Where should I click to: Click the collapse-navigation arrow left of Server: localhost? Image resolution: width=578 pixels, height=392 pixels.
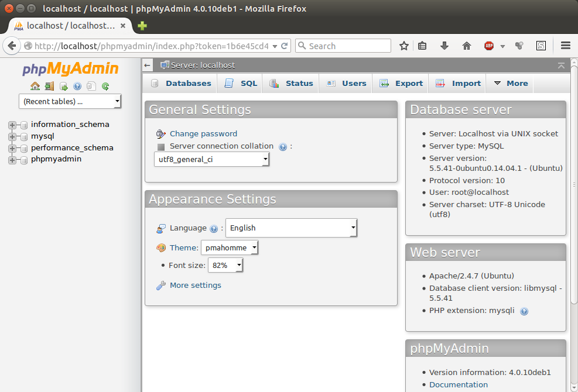pyautogui.click(x=148, y=66)
